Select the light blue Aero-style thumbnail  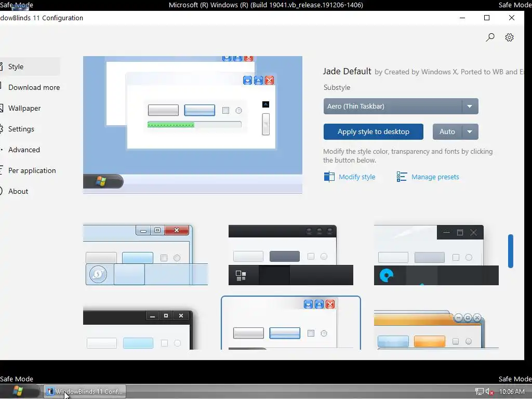pos(145,255)
